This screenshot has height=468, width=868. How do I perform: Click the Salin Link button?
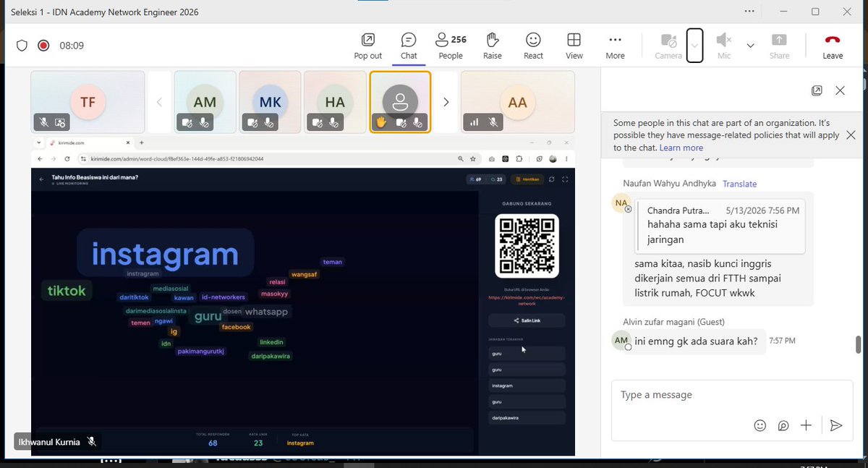point(527,320)
